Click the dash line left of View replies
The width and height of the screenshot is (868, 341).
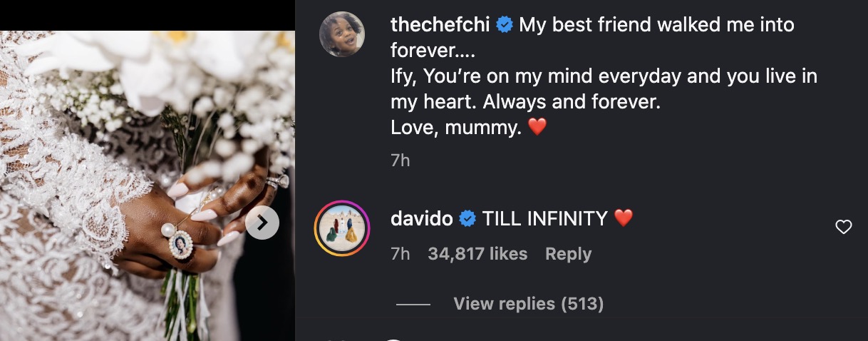(x=413, y=305)
